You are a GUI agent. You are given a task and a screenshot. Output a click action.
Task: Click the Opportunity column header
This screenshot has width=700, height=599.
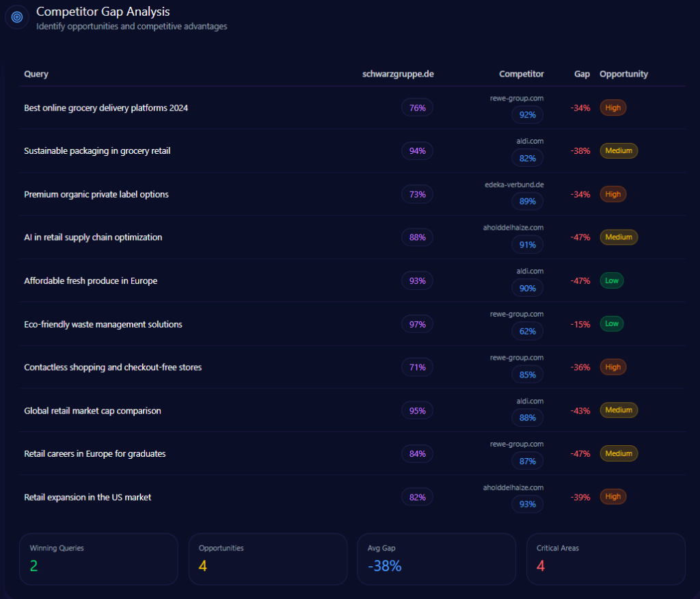(x=623, y=74)
